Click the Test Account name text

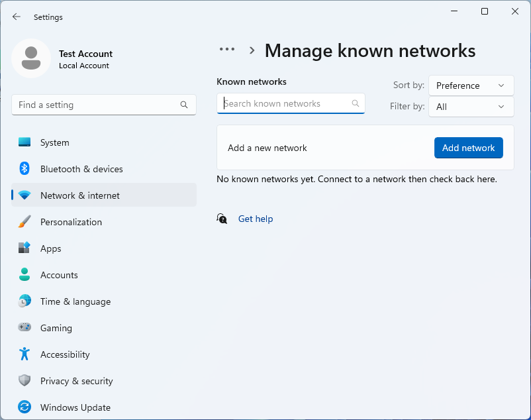85,54
